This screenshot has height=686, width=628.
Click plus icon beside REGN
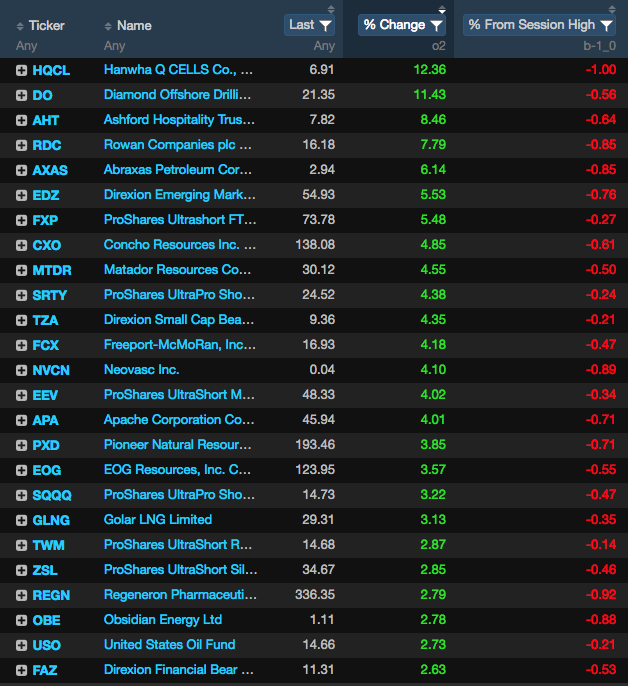pos(21,595)
